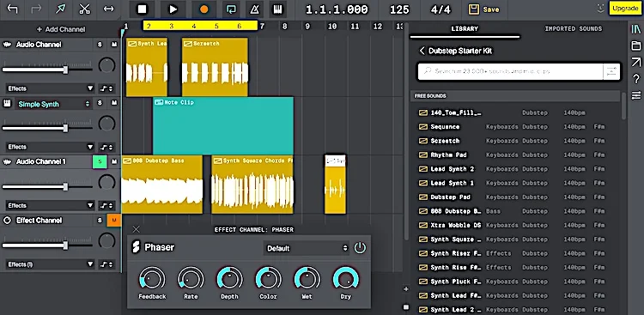Open mixer settings icon in right sidebar
Viewport: 644px width, 315px height.
click(635, 95)
